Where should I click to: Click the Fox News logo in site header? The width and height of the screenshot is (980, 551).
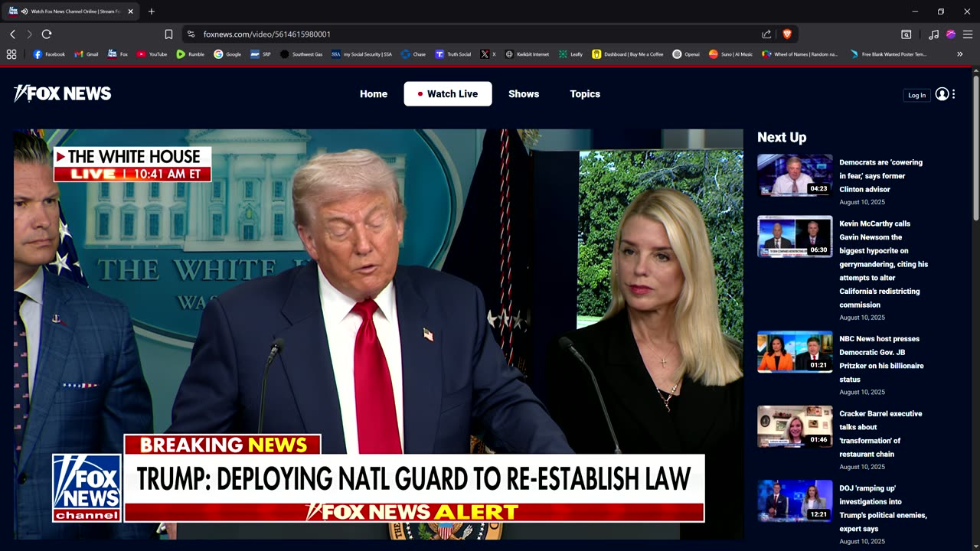click(x=63, y=93)
